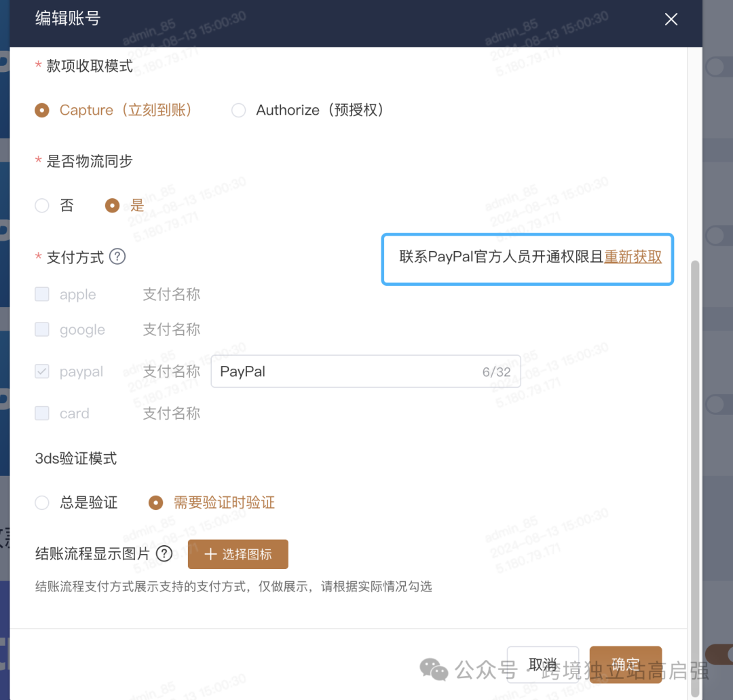
Task: Click the 支付名称 label beside apple
Action: click(172, 294)
